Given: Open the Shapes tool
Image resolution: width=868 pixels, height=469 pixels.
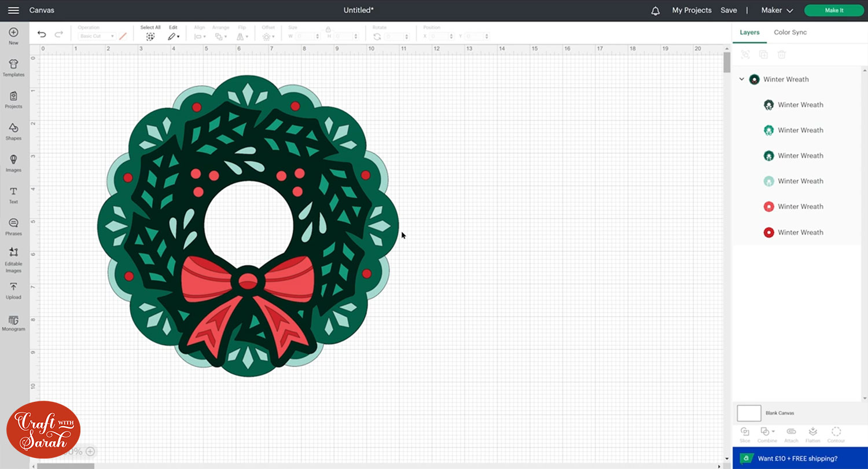Looking at the screenshot, I should point(13,131).
